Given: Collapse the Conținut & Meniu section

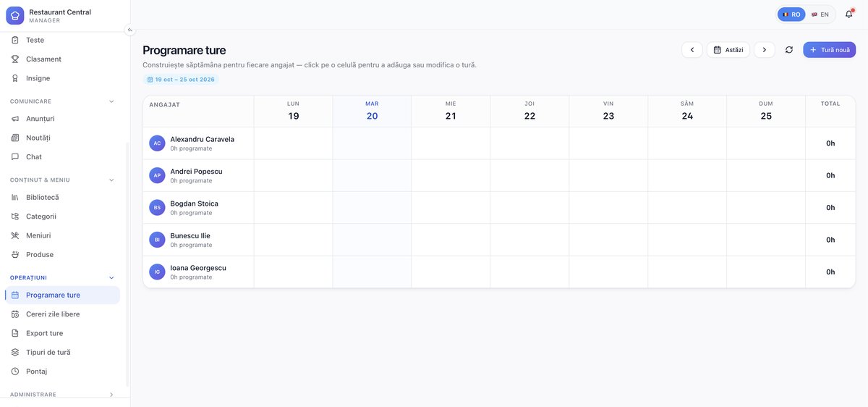Looking at the screenshot, I should click(x=111, y=180).
